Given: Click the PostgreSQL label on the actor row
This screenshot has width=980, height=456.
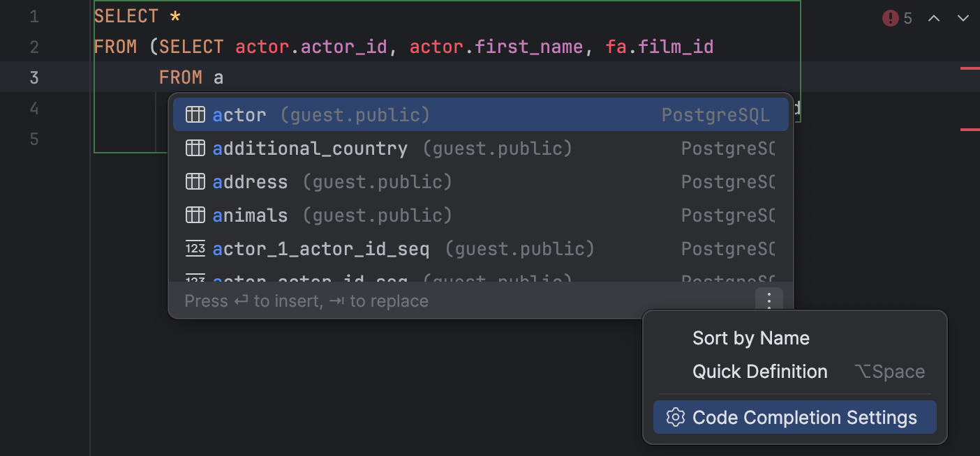Looking at the screenshot, I should [x=715, y=114].
